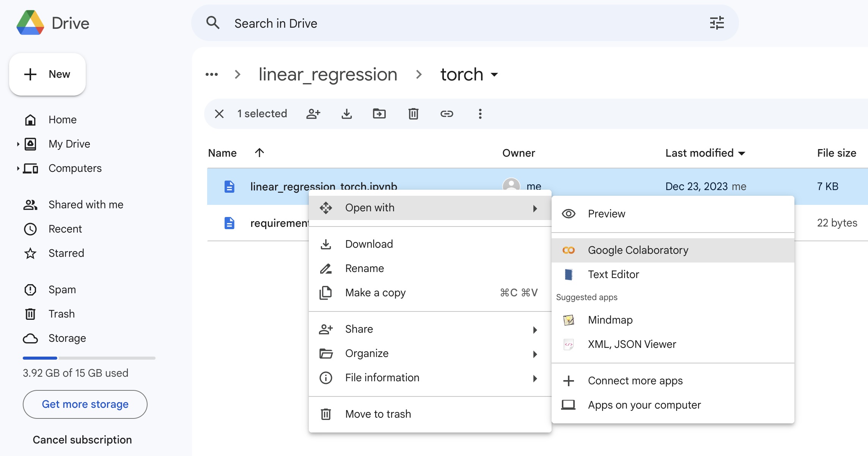Image resolution: width=868 pixels, height=456 pixels.
Task: Open the torch folder dropdown arrow
Action: (494, 75)
